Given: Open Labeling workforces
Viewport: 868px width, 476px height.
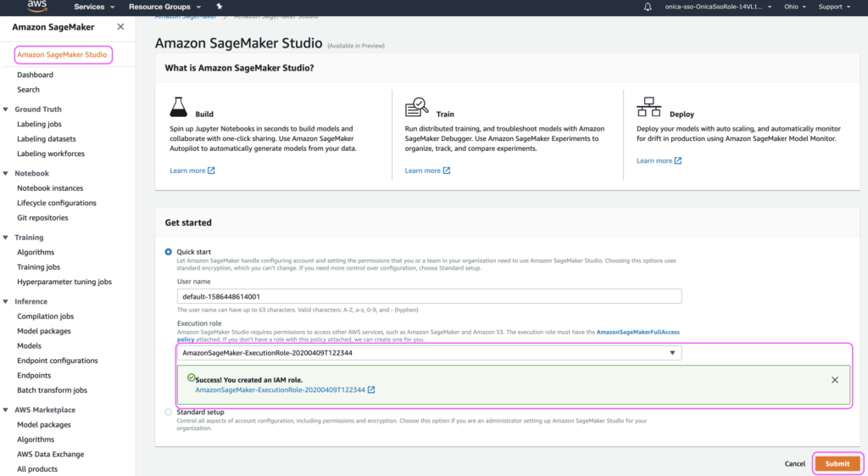Looking at the screenshot, I should coord(51,154).
